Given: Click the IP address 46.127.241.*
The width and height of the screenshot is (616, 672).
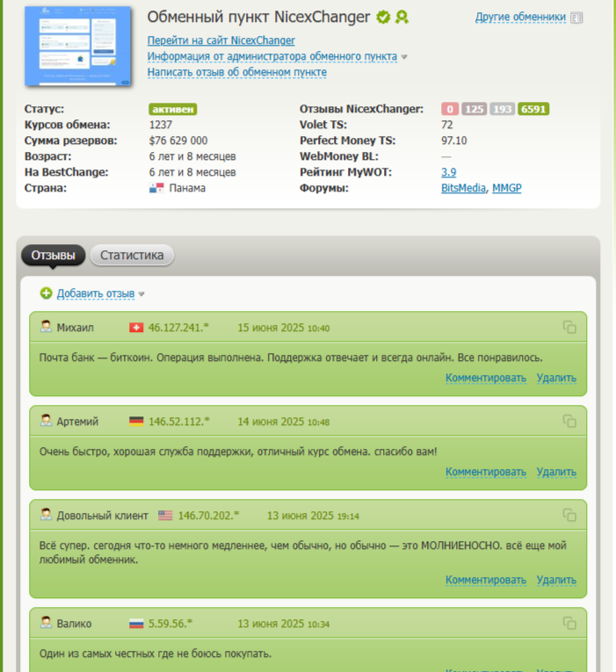Looking at the screenshot, I should (178, 328).
